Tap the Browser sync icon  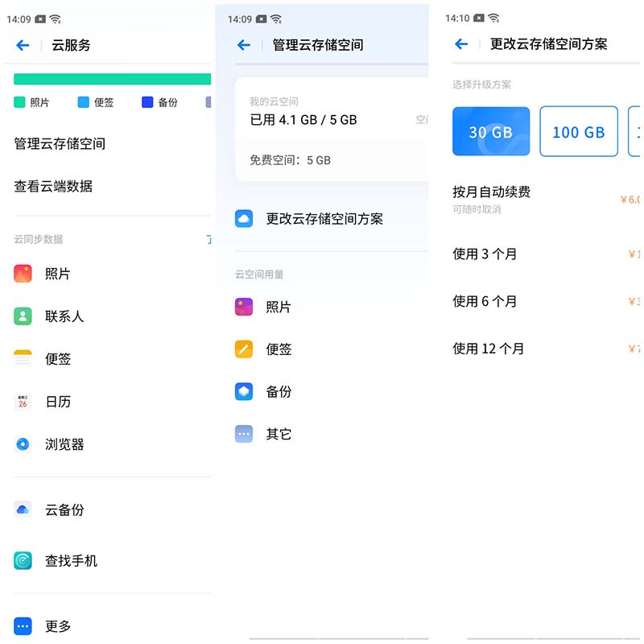pyautogui.click(x=23, y=444)
